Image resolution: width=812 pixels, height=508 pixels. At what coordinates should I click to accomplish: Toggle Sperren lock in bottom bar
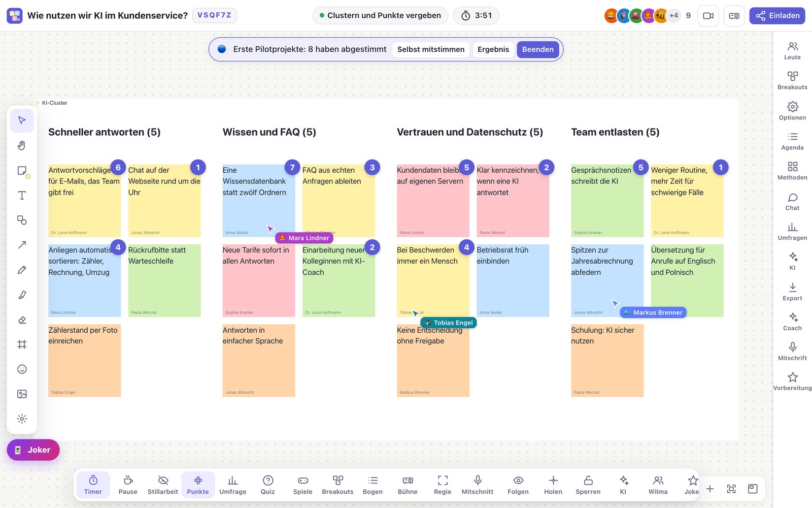[x=588, y=485]
